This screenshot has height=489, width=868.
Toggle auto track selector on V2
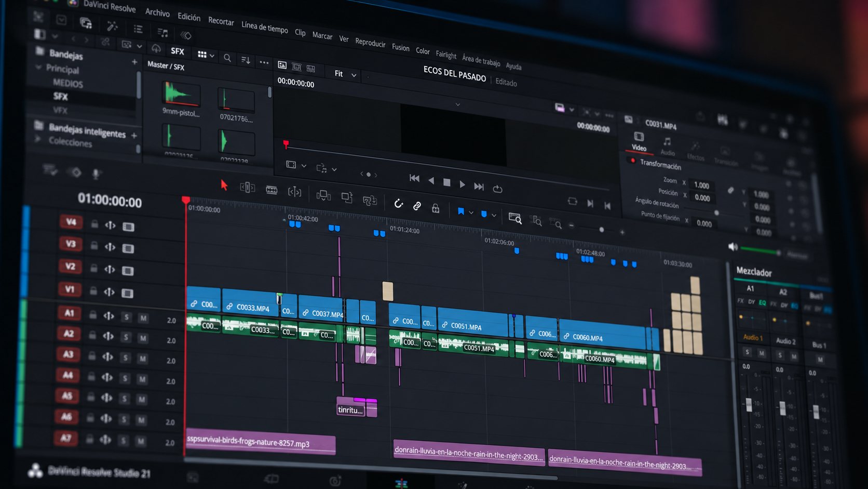(110, 269)
